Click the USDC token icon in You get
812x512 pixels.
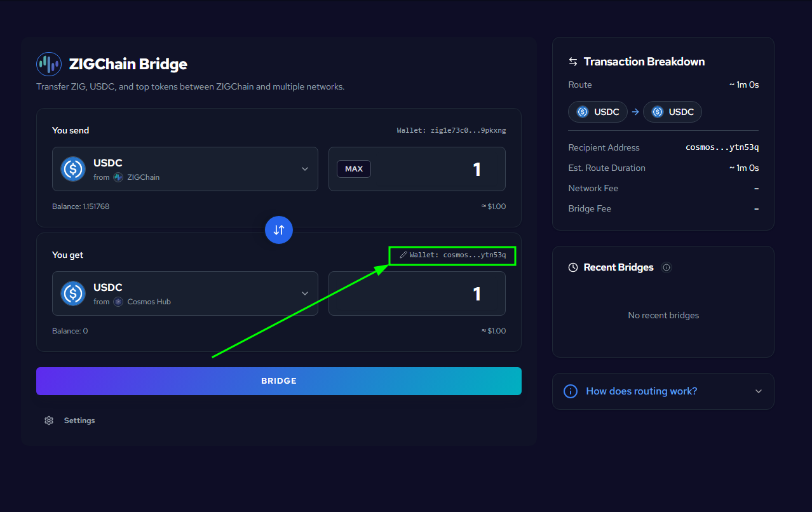(x=72, y=293)
